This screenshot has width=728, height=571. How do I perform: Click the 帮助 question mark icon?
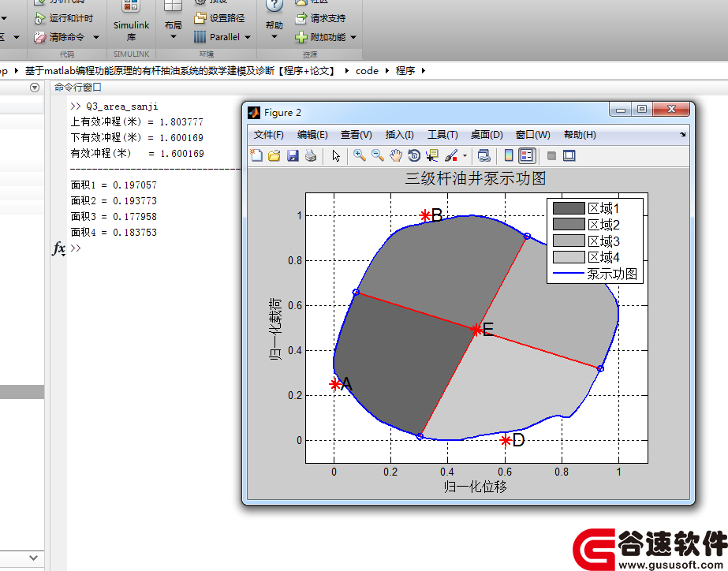click(x=274, y=6)
